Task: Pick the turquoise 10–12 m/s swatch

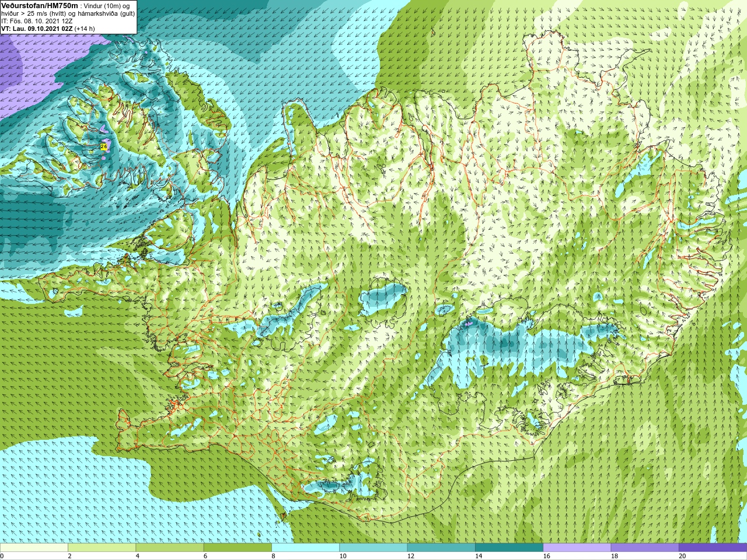Action: (x=373, y=548)
